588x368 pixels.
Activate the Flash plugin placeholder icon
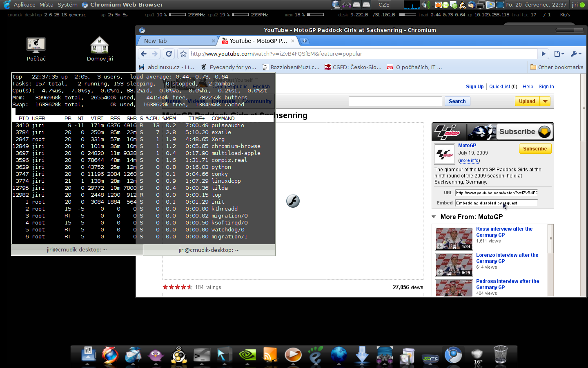pos(293,201)
